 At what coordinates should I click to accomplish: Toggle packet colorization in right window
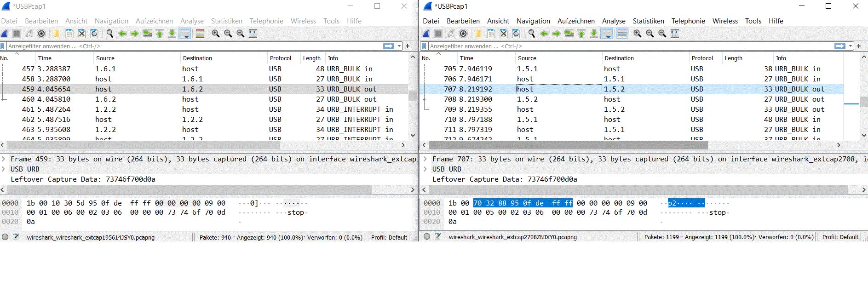(622, 34)
